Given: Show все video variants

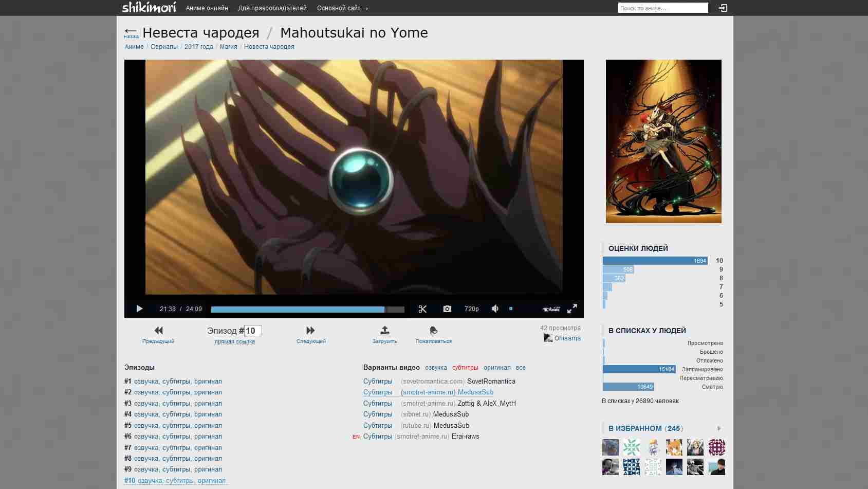Looking at the screenshot, I should [521, 368].
